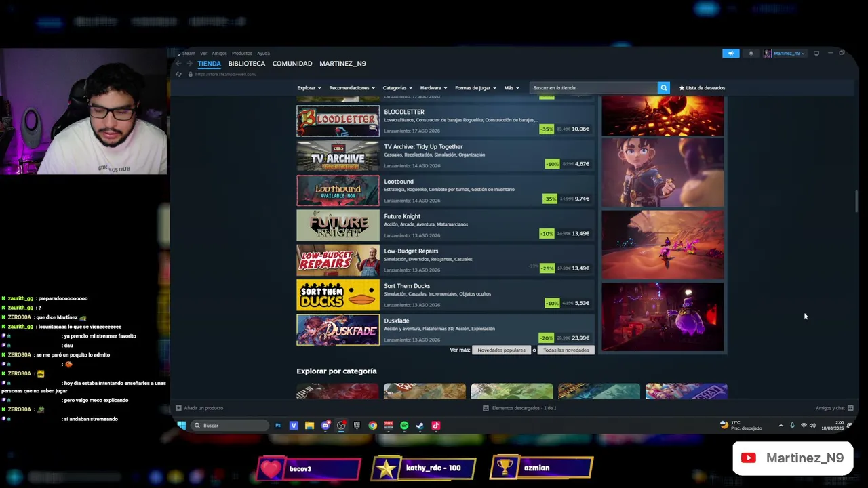The image size is (868, 488).
Task: Reload the Steam store page
Action: 178,74
